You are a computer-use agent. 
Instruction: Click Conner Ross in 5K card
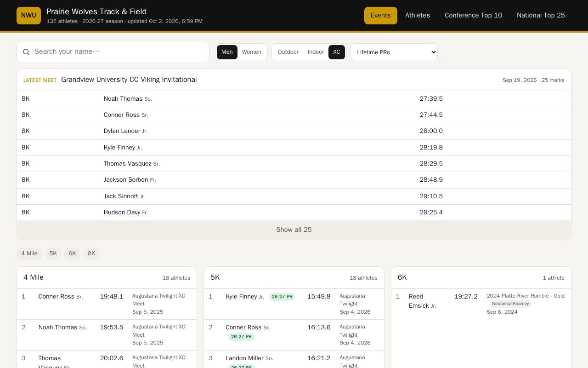click(243, 328)
